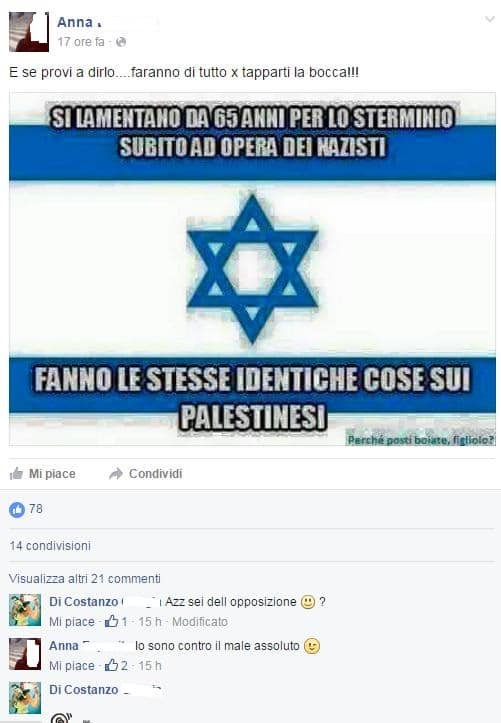Click 'Mi piace' text under the post

pyautogui.click(x=52, y=474)
